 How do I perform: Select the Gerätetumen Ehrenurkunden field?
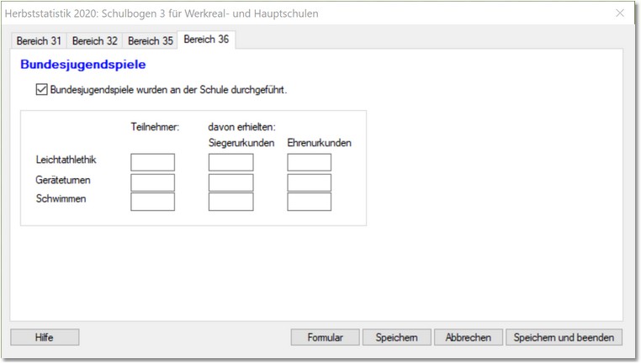[309, 182]
